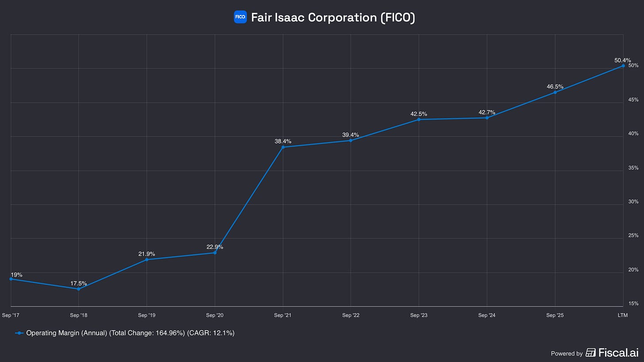Select the Sep '22 data point on the line

351,141
